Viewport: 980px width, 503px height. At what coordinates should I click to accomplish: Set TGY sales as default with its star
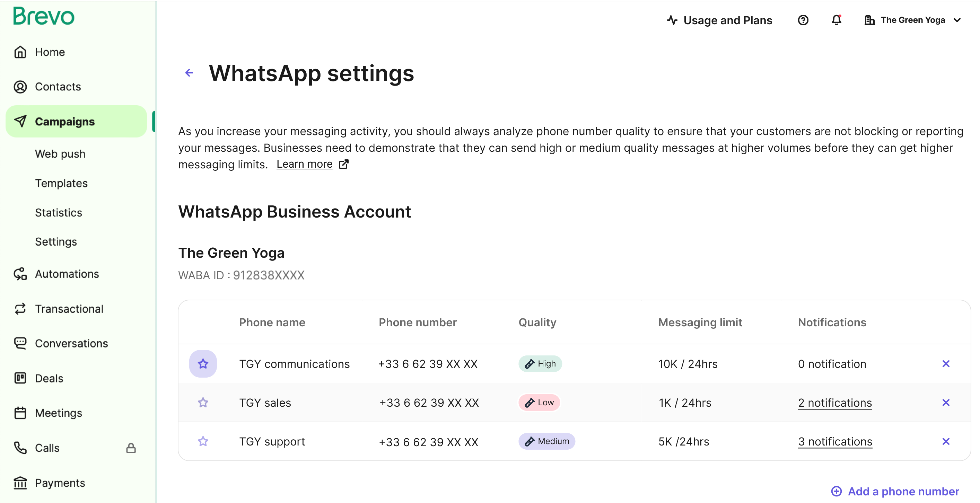[203, 403]
